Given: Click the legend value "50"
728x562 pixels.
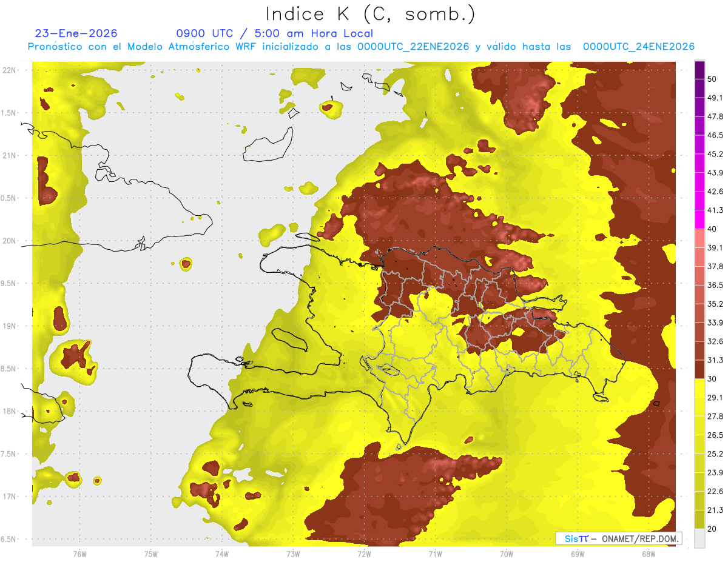Looking at the screenshot, I should pos(712,78).
